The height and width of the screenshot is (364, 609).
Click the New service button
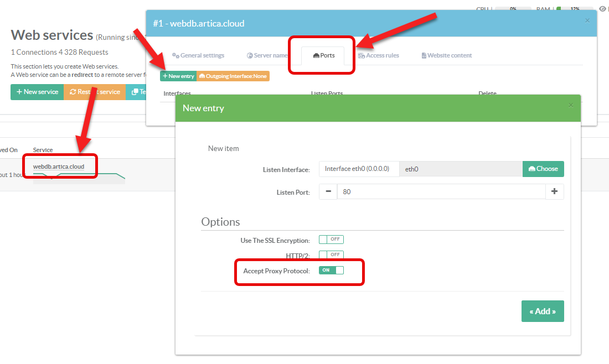click(37, 92)
